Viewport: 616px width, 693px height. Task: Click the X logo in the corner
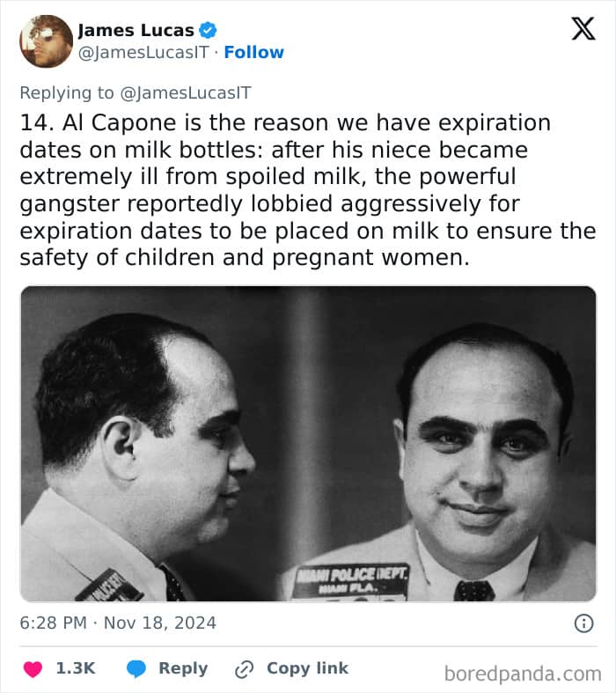click(x=583, y=28)
